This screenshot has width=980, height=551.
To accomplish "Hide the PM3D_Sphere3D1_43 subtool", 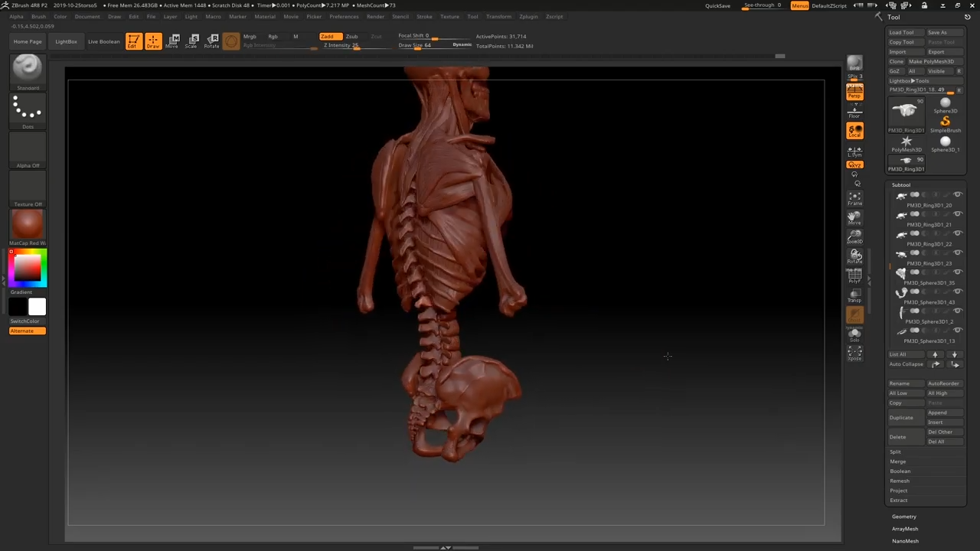I will pyautogui.click(x=957, y=292).
